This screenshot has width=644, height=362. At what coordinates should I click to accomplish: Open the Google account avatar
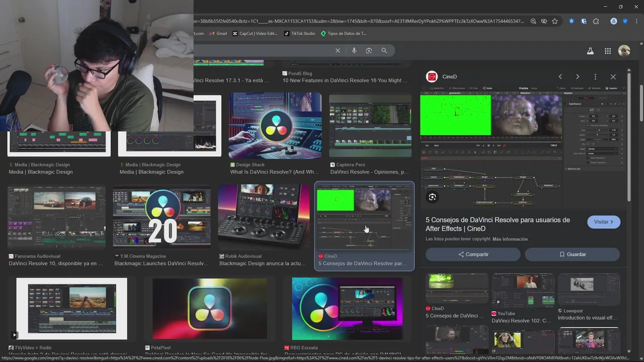[624, 51]
